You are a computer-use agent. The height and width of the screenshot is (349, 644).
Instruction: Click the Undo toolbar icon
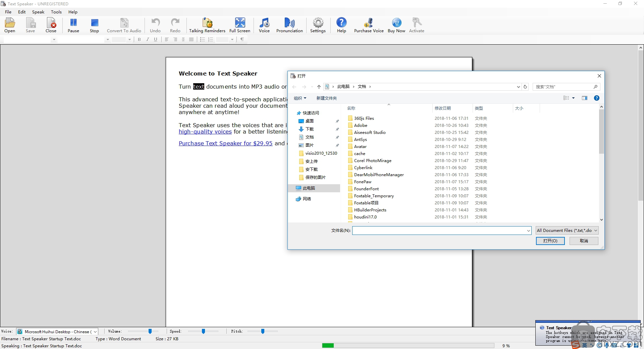click(155, 25)
